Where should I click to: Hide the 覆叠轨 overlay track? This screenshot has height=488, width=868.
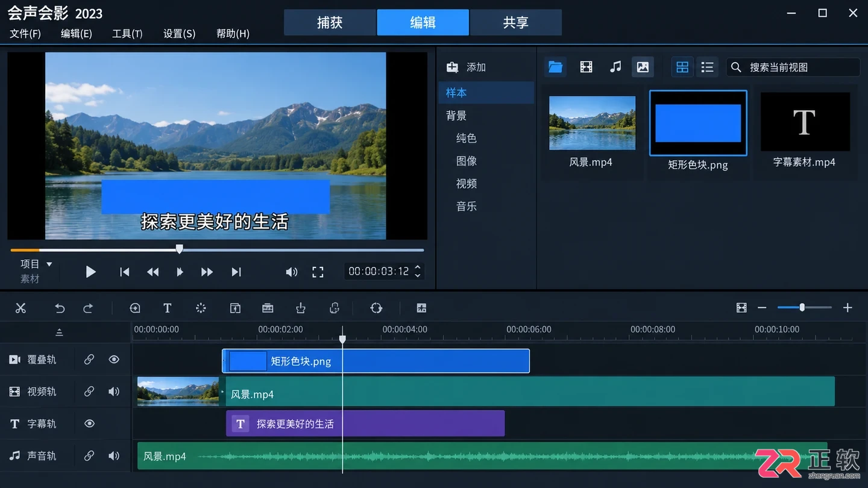click(114, 360)
